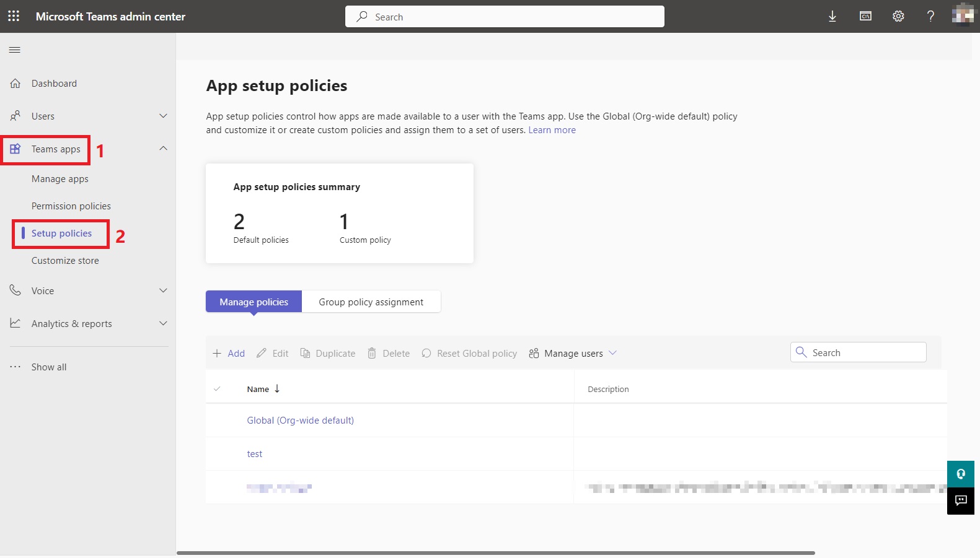Open the app launcher waffle icon
The width and height of the screenshot is (980, 558).
[14, 16]
